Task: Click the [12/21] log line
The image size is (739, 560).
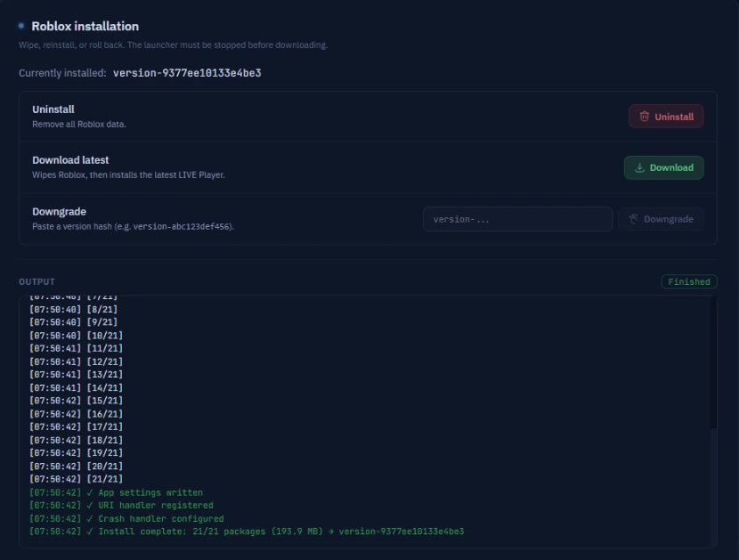Action: point(76,361)
